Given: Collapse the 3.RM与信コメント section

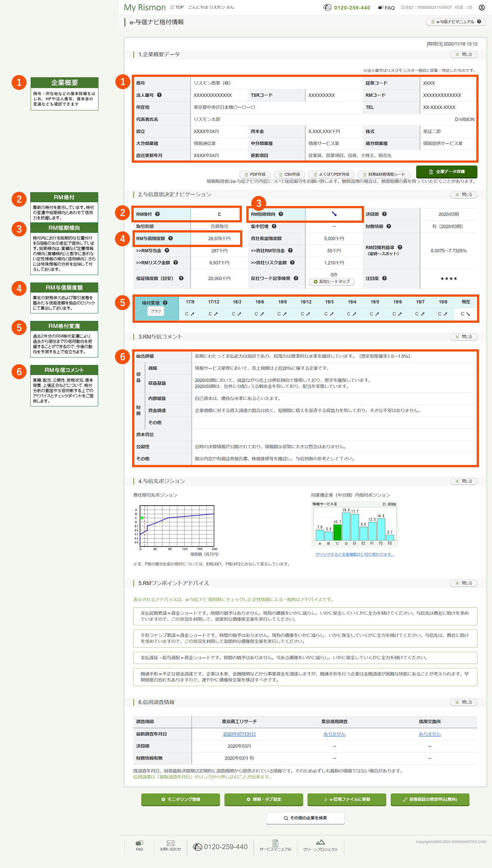Looking at the screenshot, I should (463, 337).
